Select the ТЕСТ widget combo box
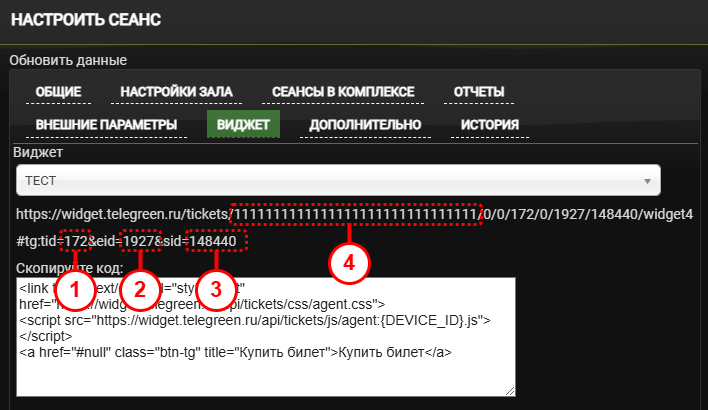The image size is (708, 410). tap(338, 180)
